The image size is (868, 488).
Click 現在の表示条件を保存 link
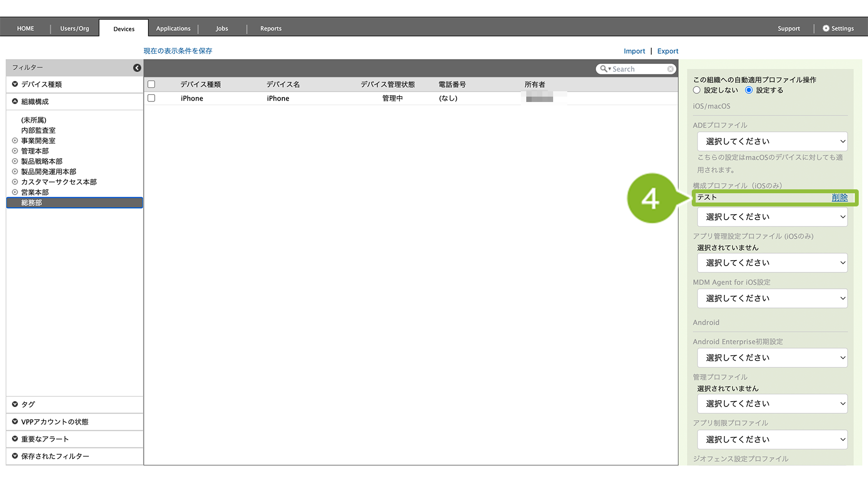178,51
